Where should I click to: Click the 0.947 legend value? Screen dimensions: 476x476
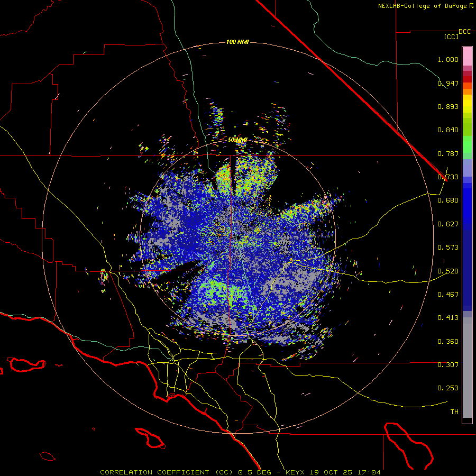click(448, 83)
